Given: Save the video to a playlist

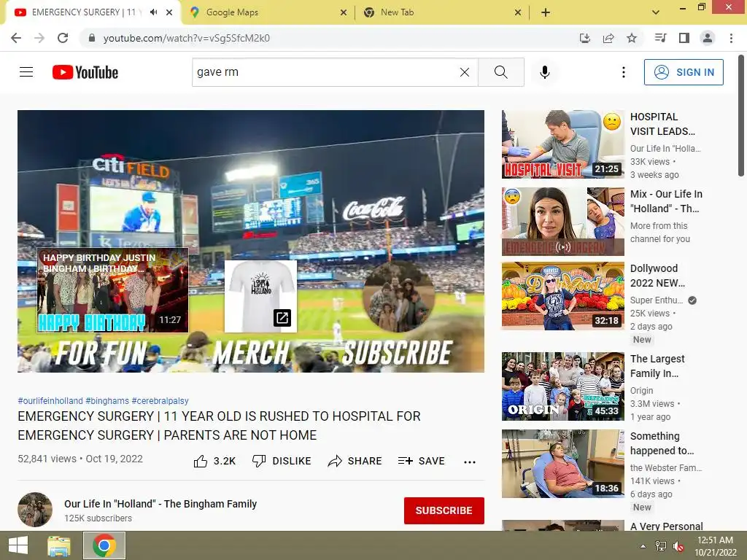Looking at the screenshot, I should [x=421, y=461].
